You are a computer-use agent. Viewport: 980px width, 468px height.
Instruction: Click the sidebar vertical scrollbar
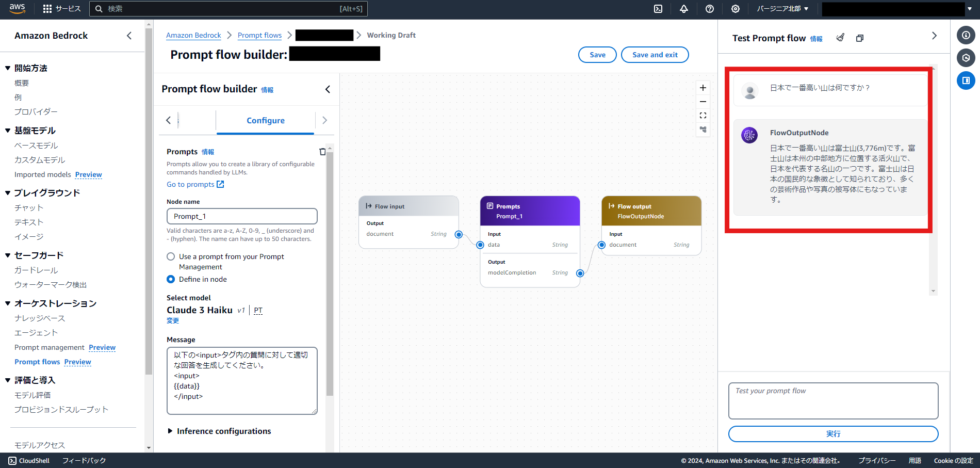click(x=149, y=201)
